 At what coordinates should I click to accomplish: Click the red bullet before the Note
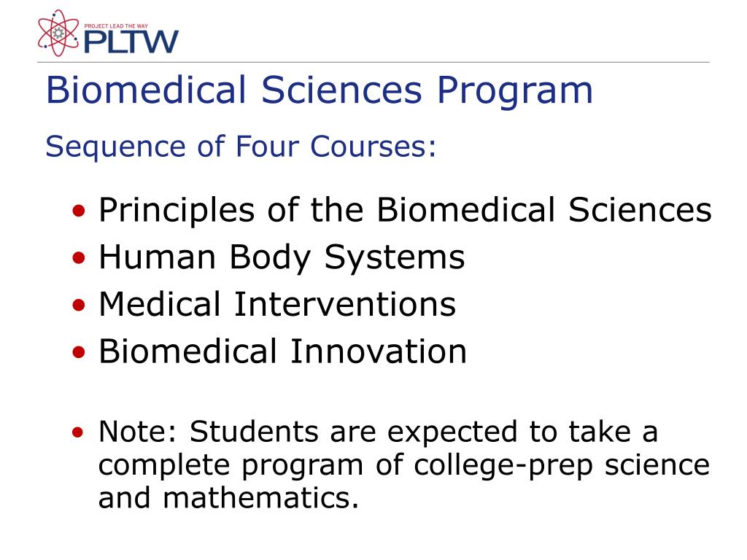tap(77, 432)
